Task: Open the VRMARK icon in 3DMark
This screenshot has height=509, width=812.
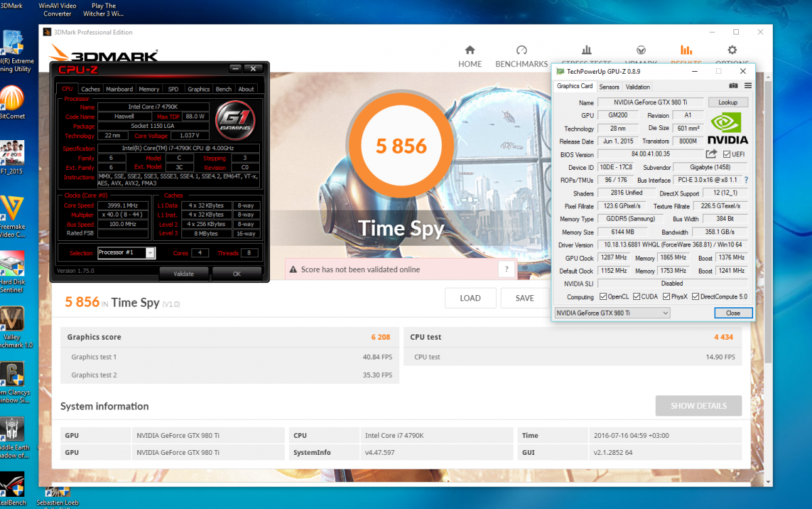Action: (641, 50)
